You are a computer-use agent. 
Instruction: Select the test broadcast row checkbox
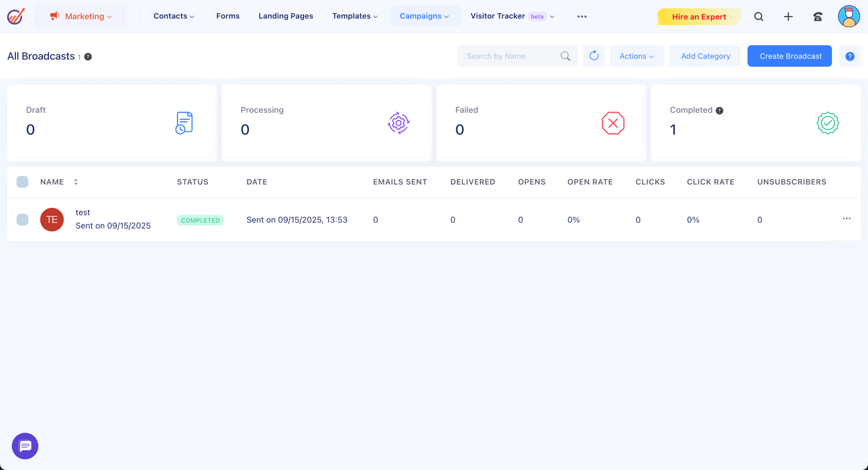(22, 219)
